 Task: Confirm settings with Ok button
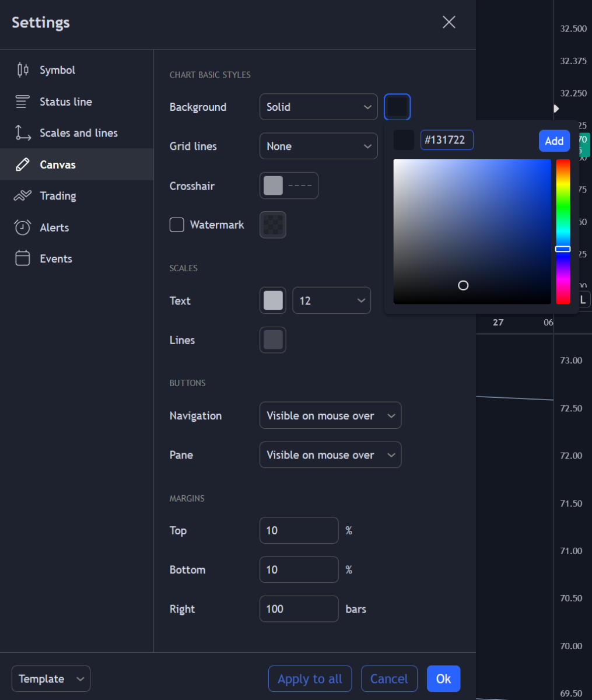point(444,678)
